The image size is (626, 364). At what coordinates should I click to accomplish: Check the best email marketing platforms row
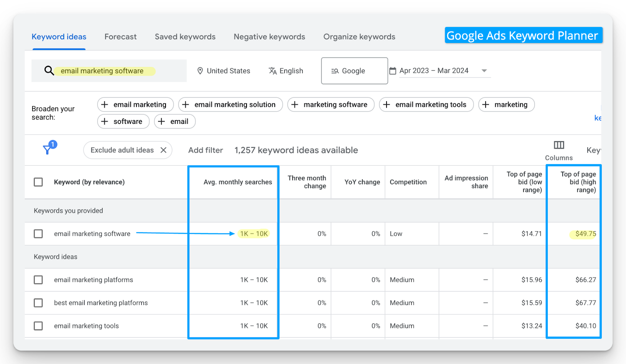(38, 303)
